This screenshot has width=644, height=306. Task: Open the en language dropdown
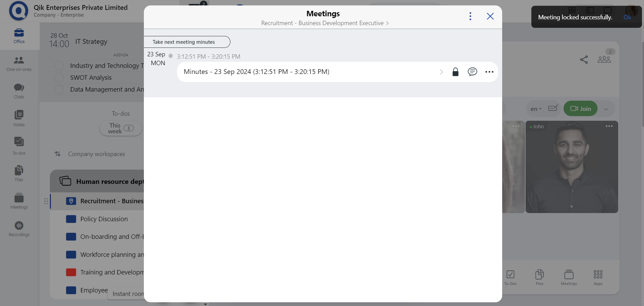point(535,109)
